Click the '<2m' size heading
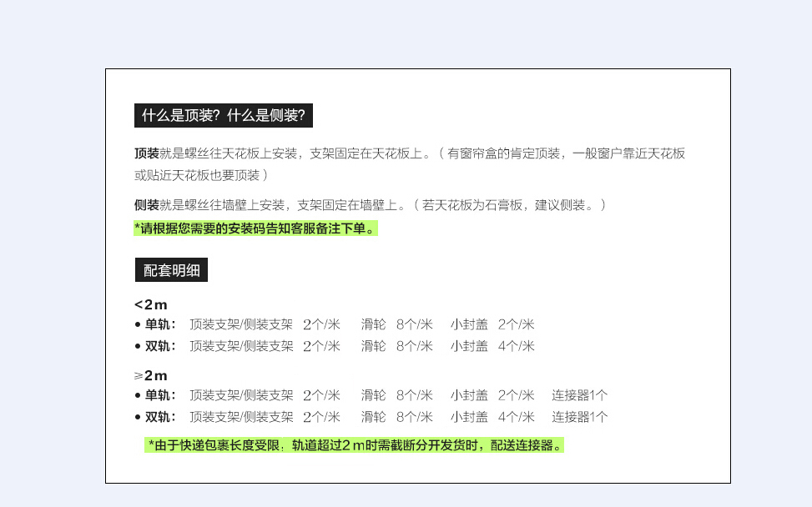 150,304
